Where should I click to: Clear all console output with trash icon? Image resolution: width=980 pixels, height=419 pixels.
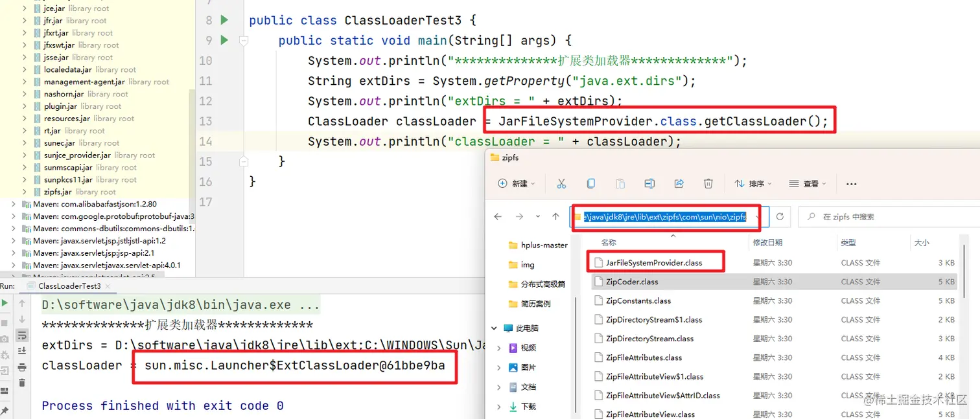coord(22,383)
